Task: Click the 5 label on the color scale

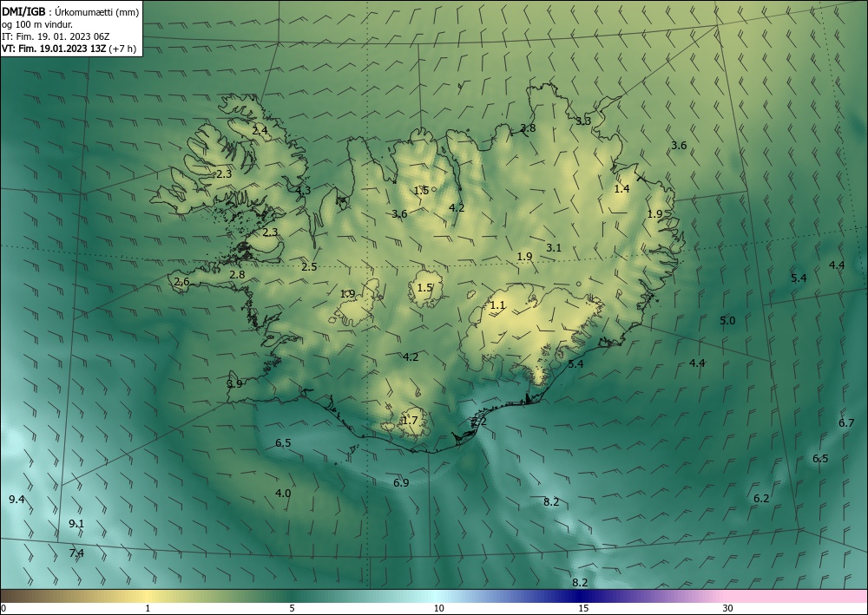Action: pos(292,609)
